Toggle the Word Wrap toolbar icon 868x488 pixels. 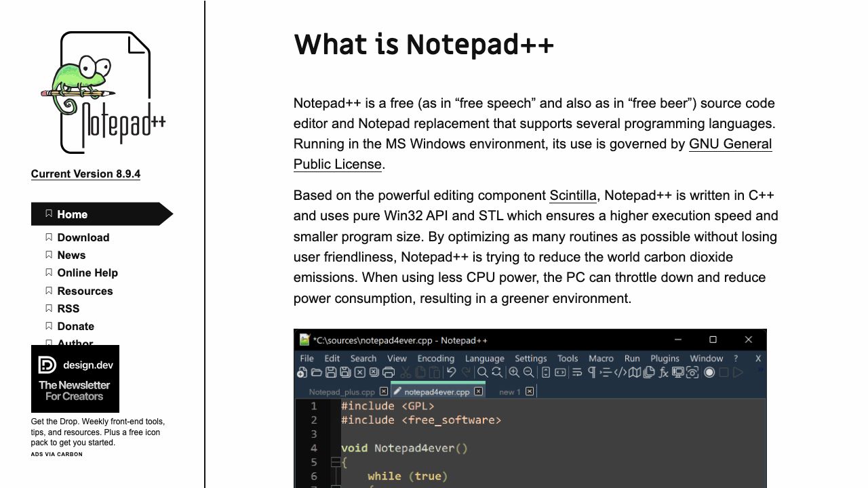pos(577,372)
